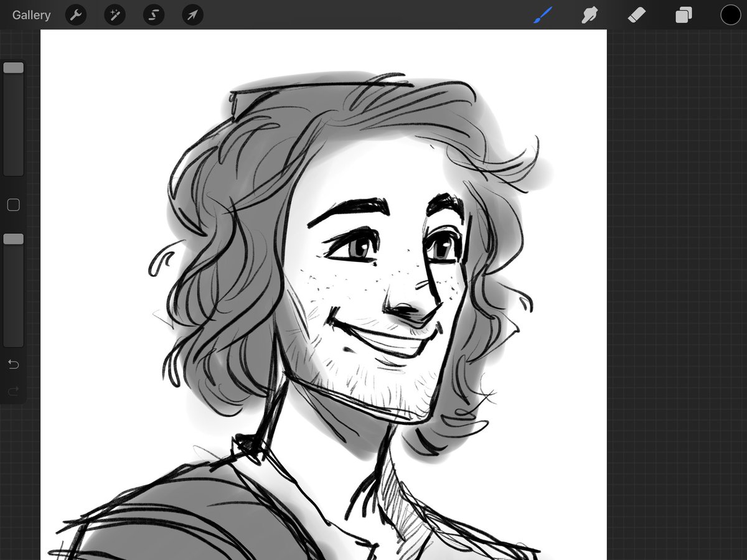Open the Layers panel
This screenshot has height=560, width=747.
(684, 15)
